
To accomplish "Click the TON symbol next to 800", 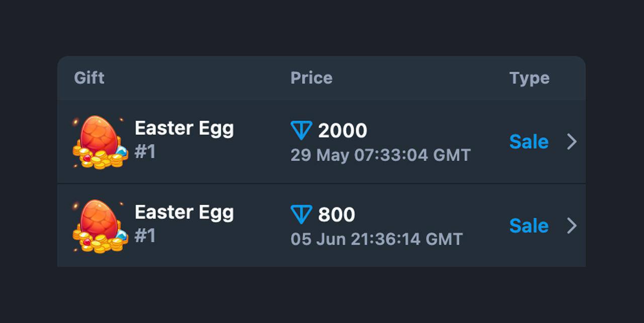I will (x=301, y=215).
